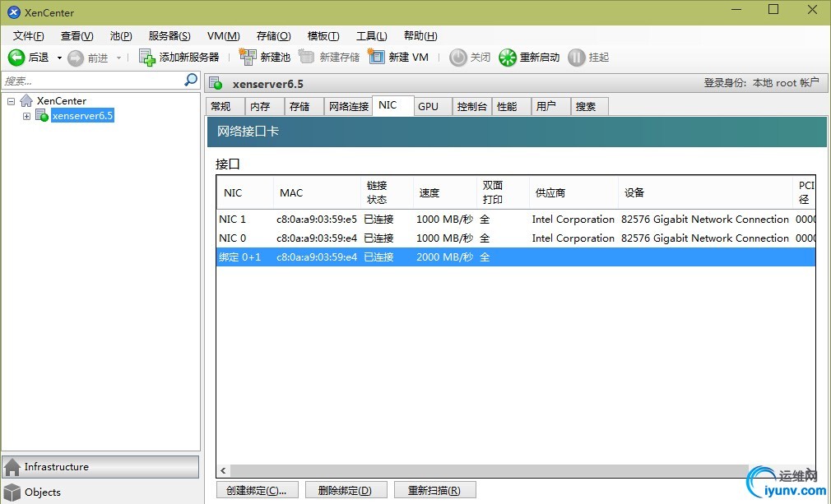Screen dimensions: 831x504
Task: Sort by the 链接状态 column header
Action: click(x=387, y=192)
